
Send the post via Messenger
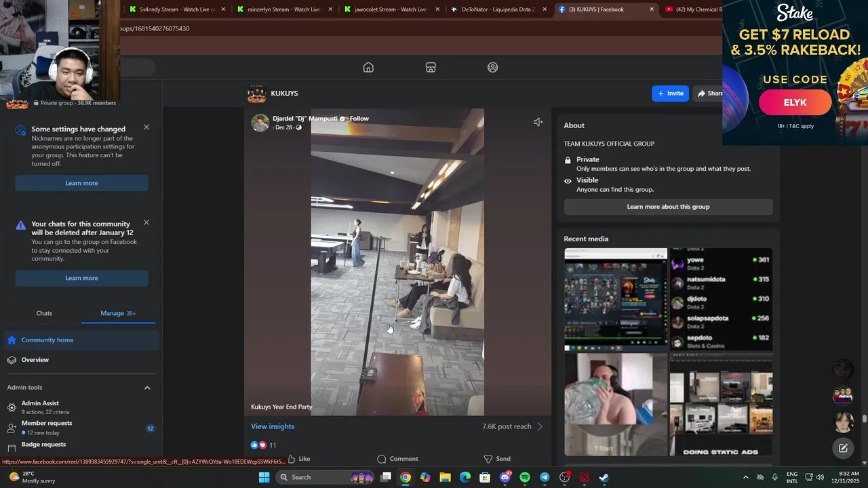tap(497, 459)
